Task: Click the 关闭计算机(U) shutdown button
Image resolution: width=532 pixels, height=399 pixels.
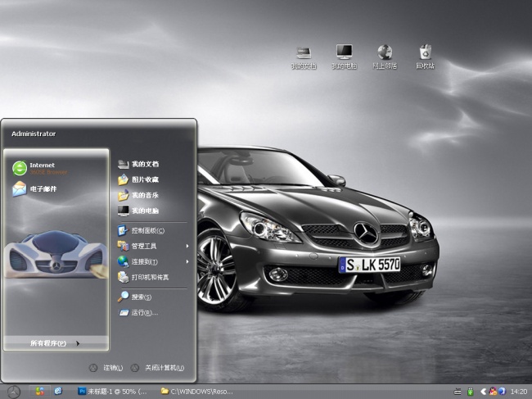Action: pyautogui.click(x=157, y=368)
